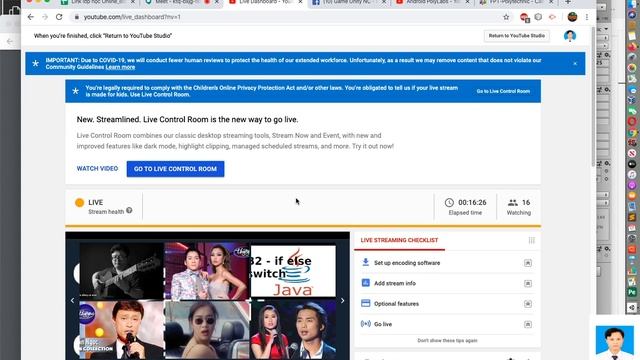The image size is (640, 360).
Task: Click the guitar player black-and-white thumbnail
Action: pos(121,271)
